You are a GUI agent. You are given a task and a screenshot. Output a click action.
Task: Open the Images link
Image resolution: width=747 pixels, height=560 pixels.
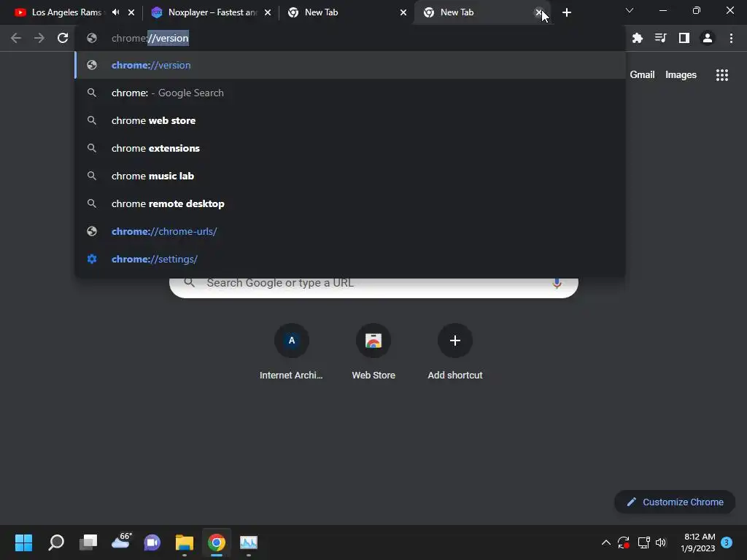pyautogui.click(x=681, y=75)
